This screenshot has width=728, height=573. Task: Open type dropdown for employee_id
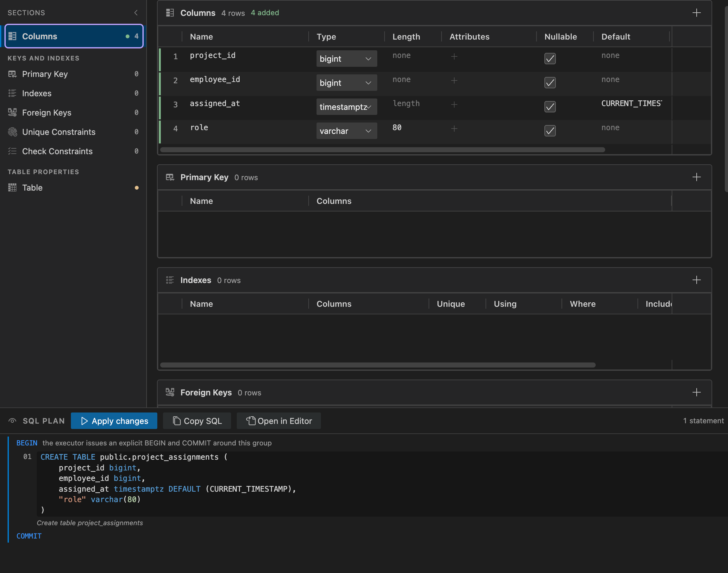coord(346,83)
